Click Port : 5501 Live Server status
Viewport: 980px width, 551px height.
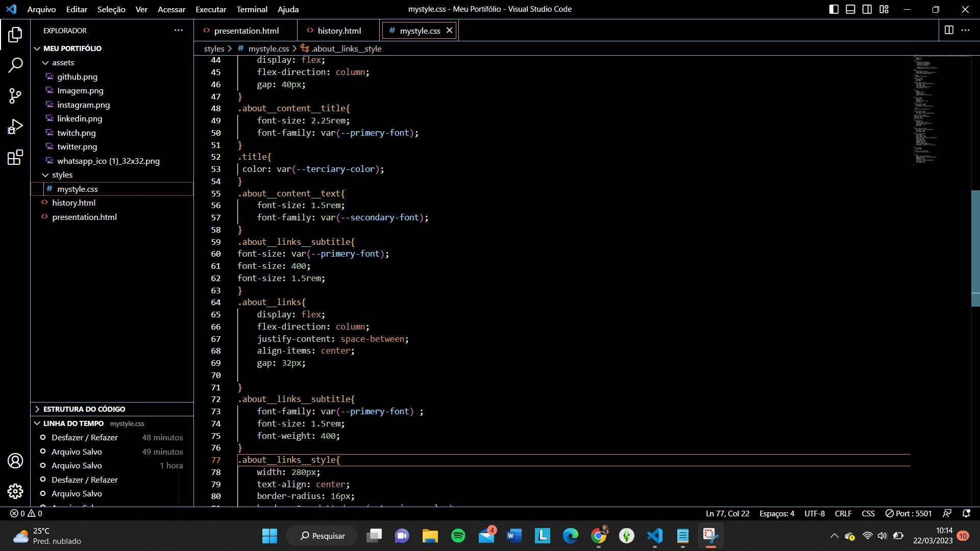(x=909, y=514)
